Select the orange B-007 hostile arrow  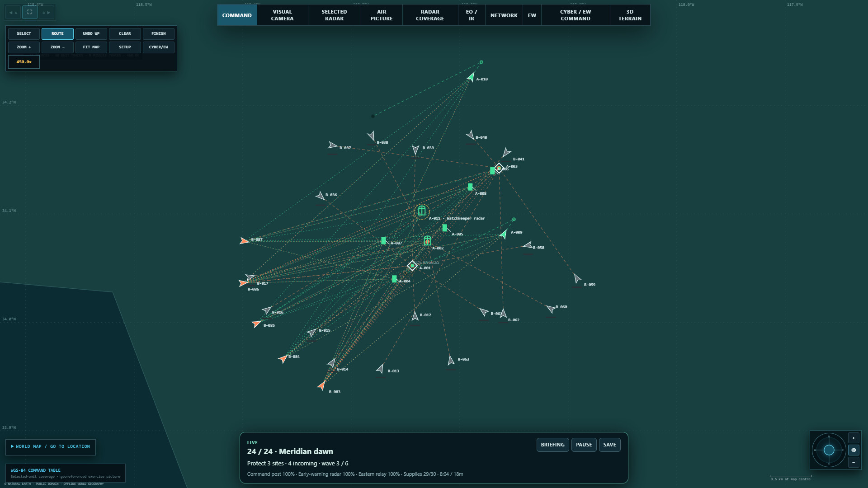pyautogui.click(x=244, y=241)
